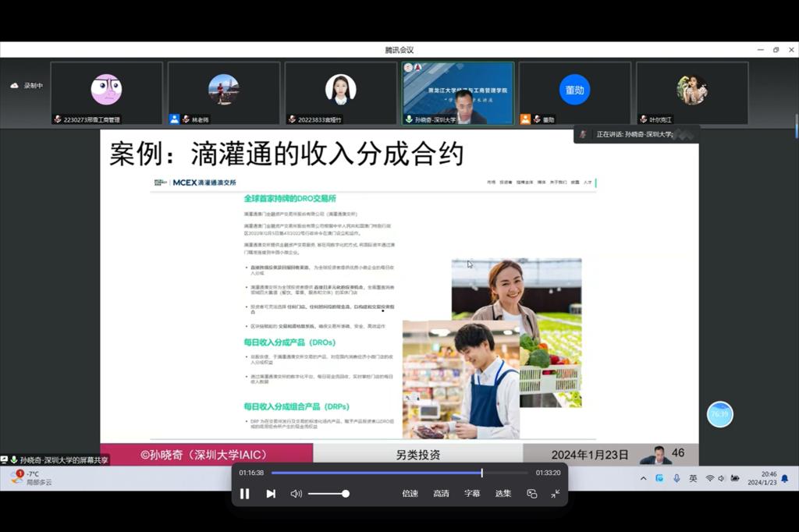Click the battery icon in the taskbar
This screenshot has height=532, width=799.
click(735, 478)
